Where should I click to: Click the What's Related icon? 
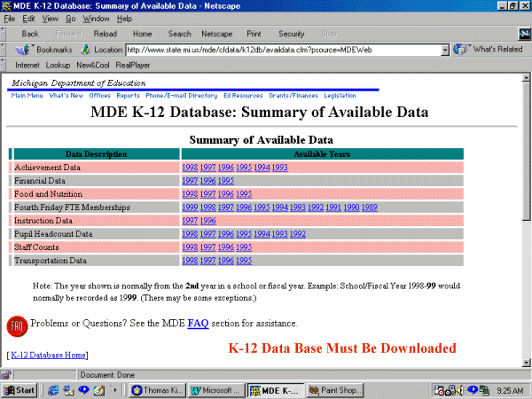coord(460,50)
